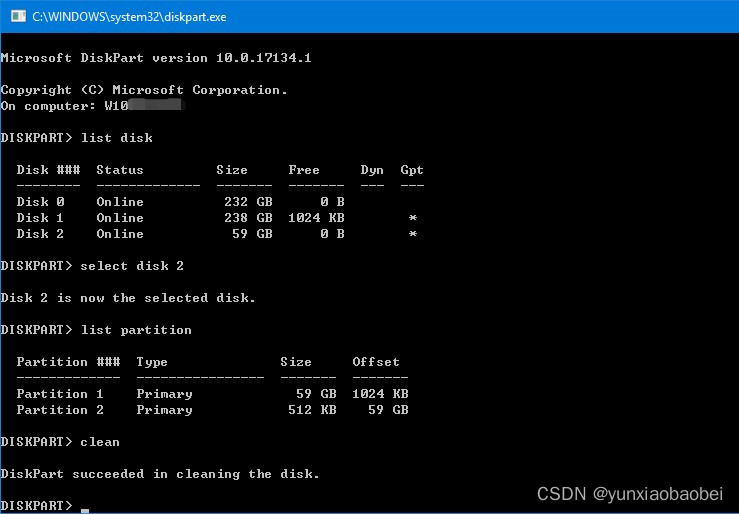Screen dimensions: 739x514
Task: Click the 'Free' column header
Action: click(x=304, y=170)
